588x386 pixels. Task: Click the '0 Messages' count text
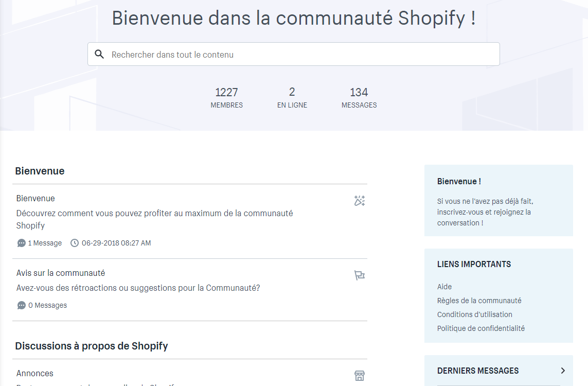coord(48,305)
